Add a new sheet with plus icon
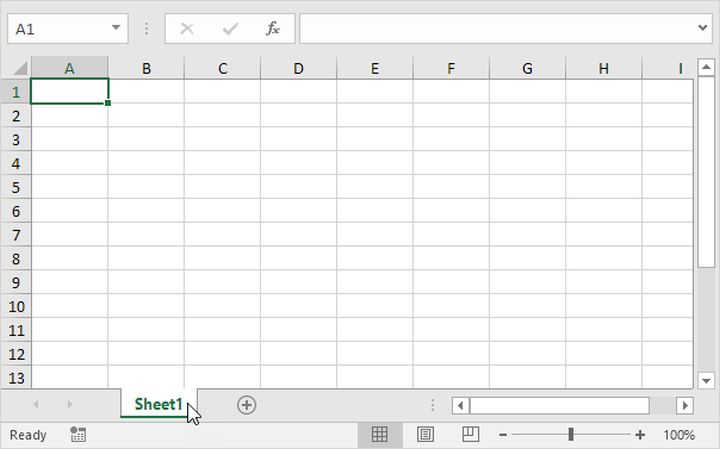Screen dimensions: 720x449 (246, 405)
